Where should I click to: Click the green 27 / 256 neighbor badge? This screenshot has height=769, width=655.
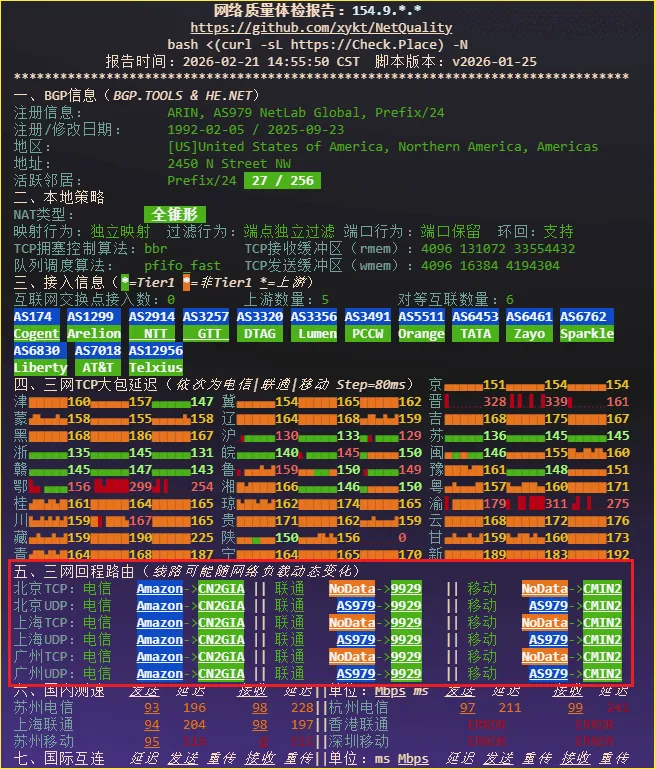282,180
